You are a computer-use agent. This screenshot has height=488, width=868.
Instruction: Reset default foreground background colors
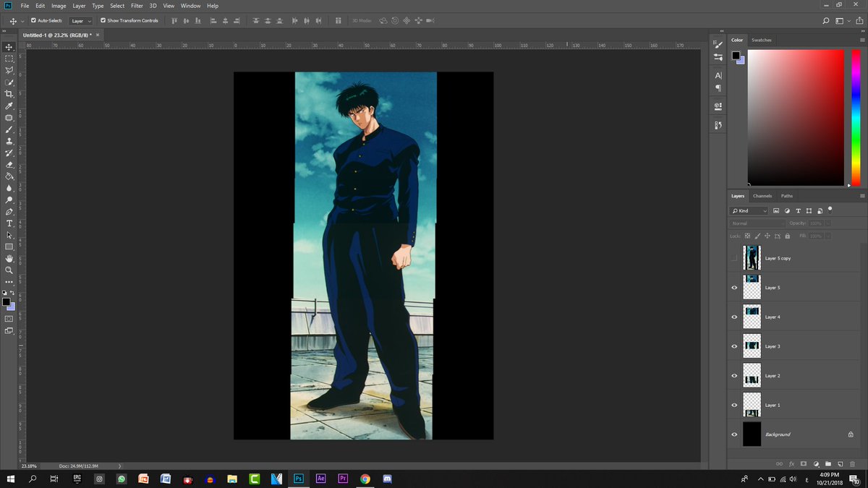(4, 293)
